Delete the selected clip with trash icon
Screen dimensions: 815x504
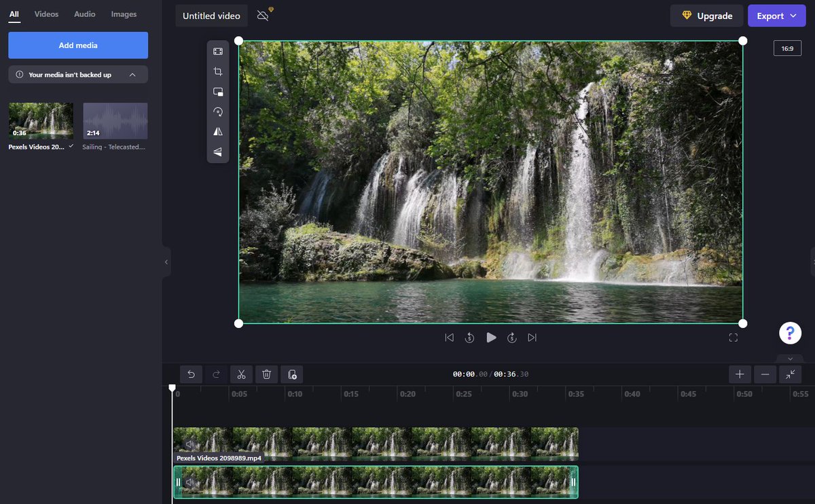pyautogui.click(x=267, y=374)
